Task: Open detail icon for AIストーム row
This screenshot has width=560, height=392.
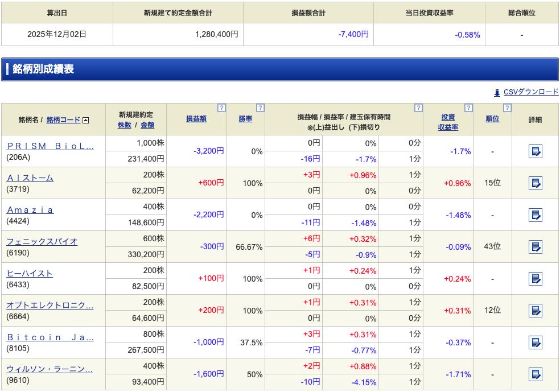Action: point(535,183)
